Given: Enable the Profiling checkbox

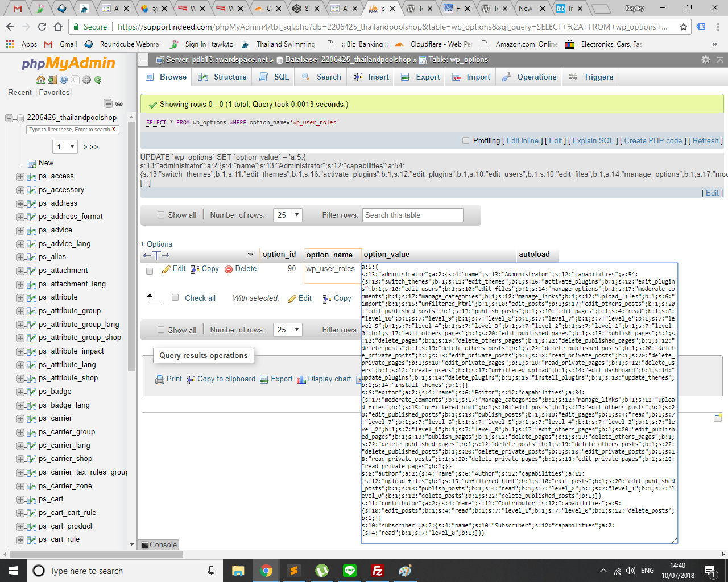Looking at the screenshot, I should pos(466,140).
